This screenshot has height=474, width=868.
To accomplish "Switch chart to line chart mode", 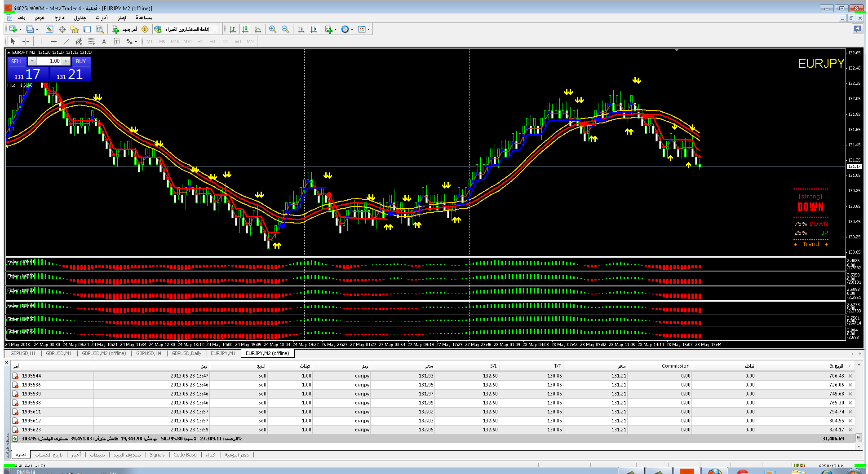I will click(x=258, y=29).
